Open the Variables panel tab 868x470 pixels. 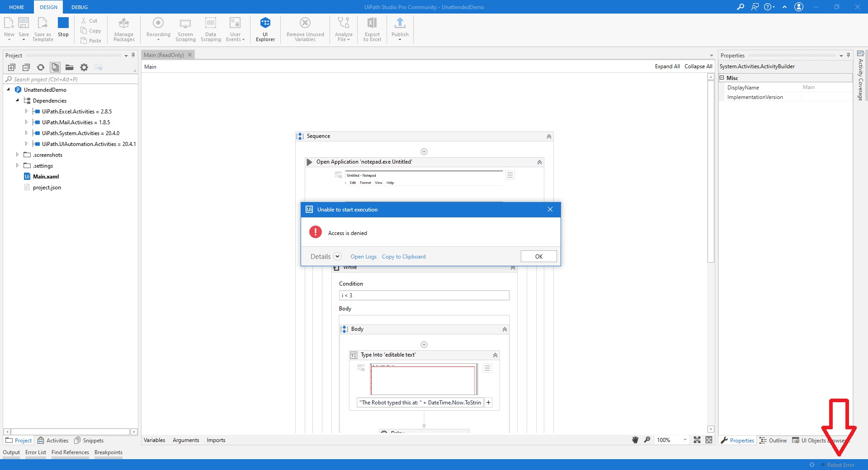pos(154,440)
